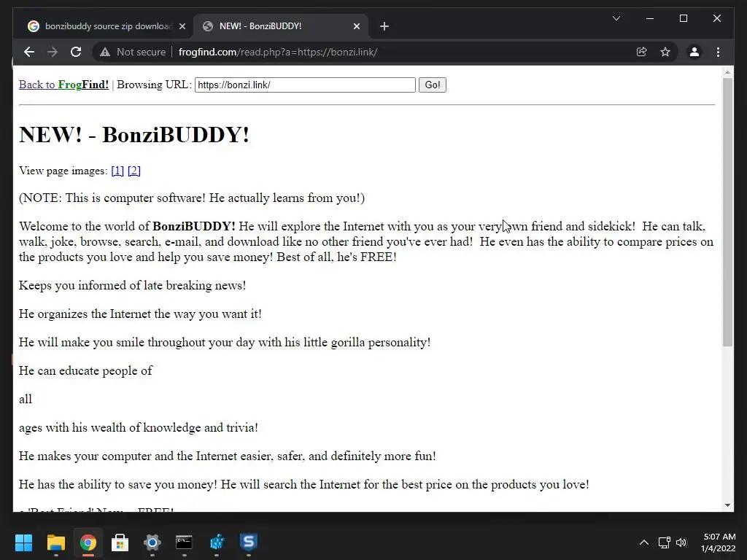Close the NEW! - BonziBUDDY! tab

[x=357, y=26]
